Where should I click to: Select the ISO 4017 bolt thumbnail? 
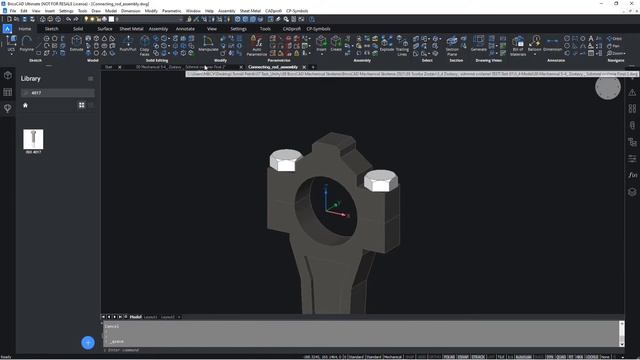(33, 139)
